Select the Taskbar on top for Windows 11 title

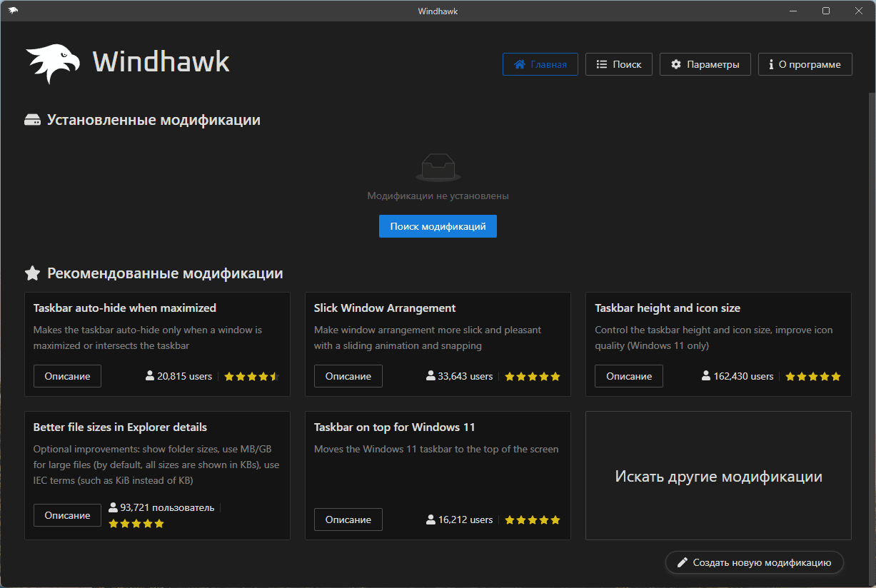[395, 427]
